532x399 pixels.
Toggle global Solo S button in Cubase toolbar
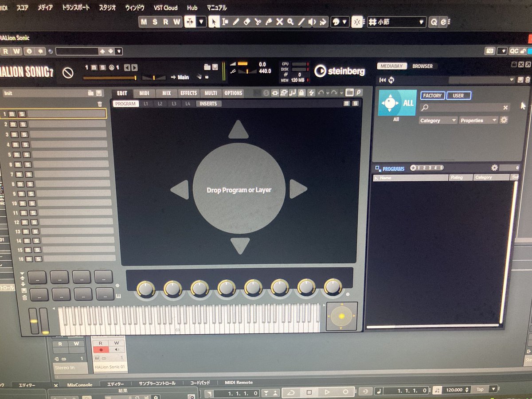[155, 22]
